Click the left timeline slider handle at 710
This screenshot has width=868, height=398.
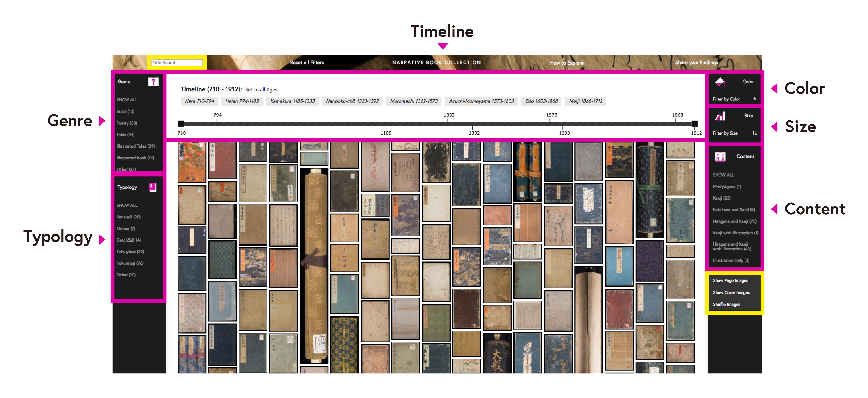tap(181, 124)
